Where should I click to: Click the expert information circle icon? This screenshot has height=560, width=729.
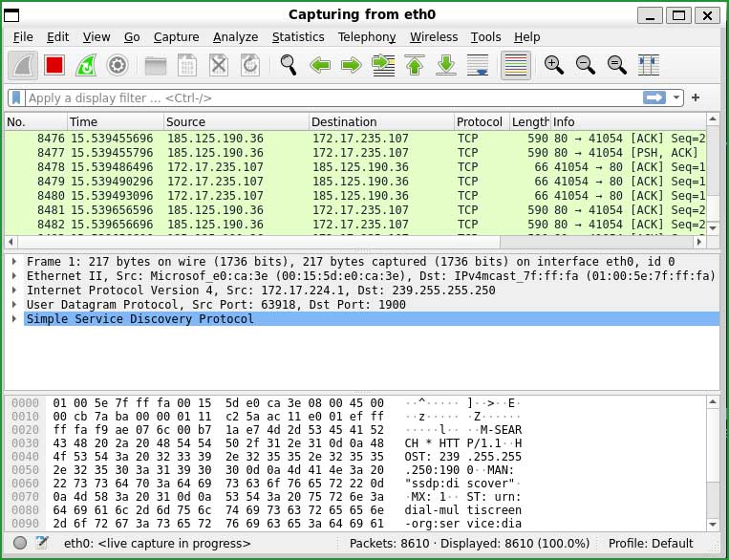(19, 543)
